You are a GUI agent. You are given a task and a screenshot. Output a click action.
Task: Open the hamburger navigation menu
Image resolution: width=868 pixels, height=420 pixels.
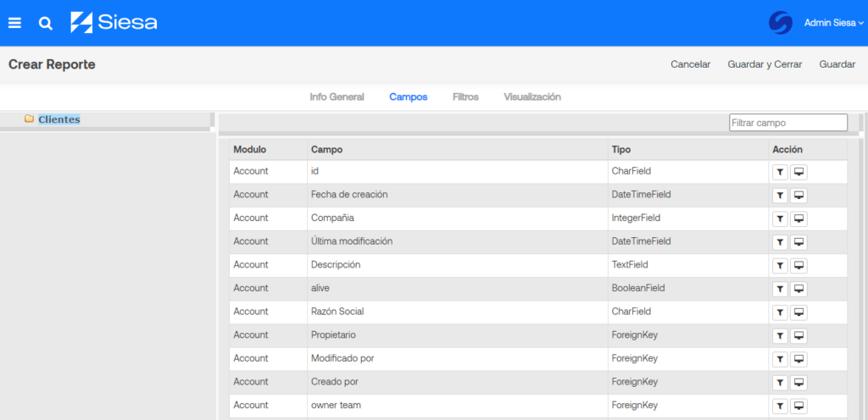coord(14,23)
